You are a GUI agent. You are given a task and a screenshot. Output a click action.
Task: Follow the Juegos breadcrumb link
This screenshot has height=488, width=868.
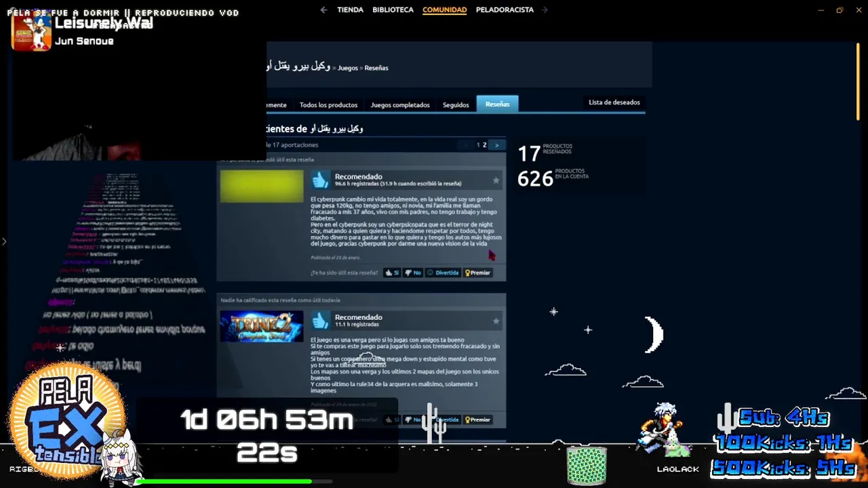(x=347, y=68)
